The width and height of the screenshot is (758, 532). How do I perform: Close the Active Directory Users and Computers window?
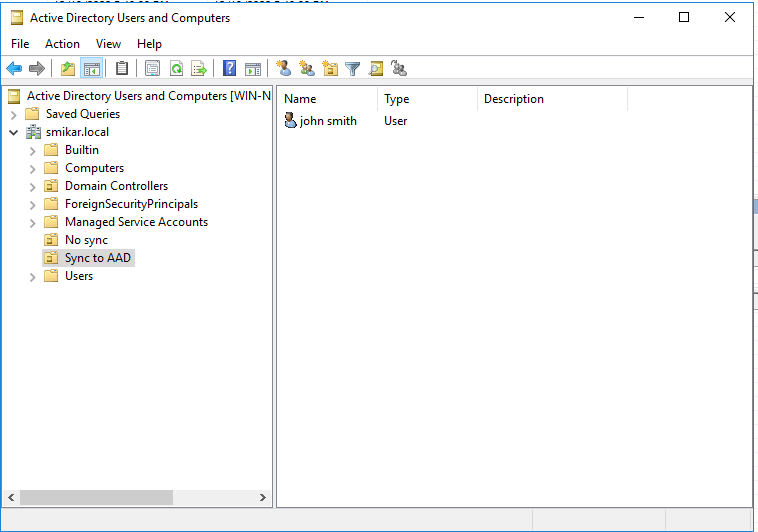coord(730,17)
